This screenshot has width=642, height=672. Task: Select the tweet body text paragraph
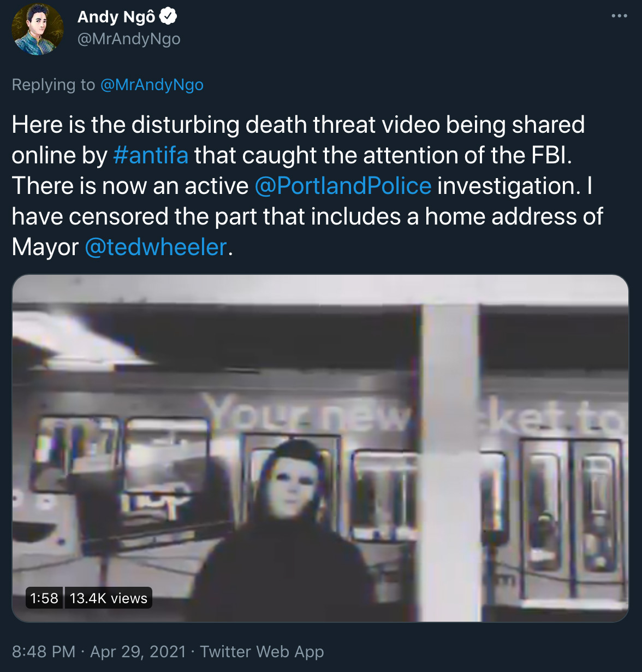click(x=307, y=186)
